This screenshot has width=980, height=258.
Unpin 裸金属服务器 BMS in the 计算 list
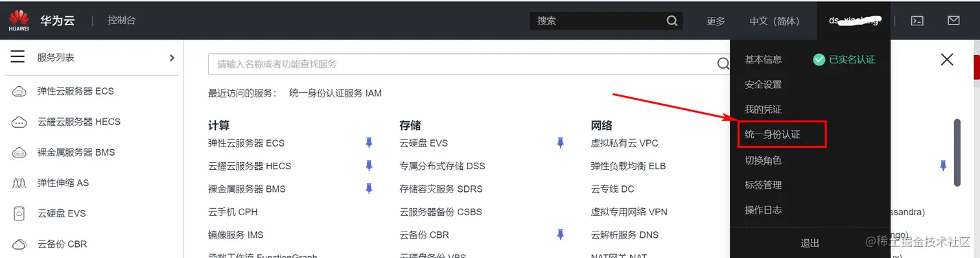coord(369,189)
